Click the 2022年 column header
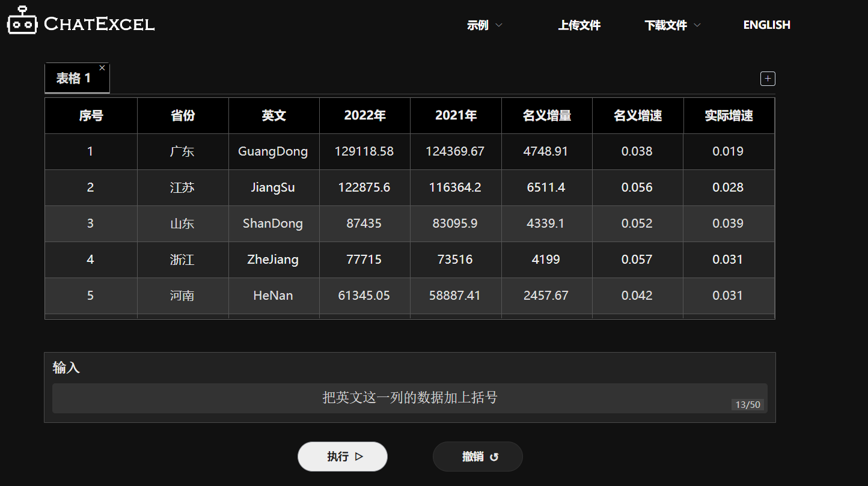The image size is (868, 486). tap(364, 116)
